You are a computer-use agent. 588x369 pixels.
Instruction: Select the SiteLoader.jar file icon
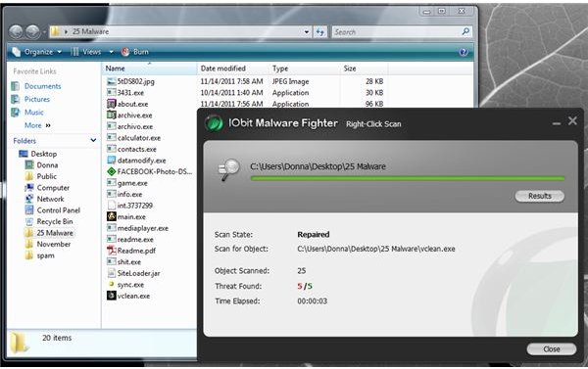112,273
